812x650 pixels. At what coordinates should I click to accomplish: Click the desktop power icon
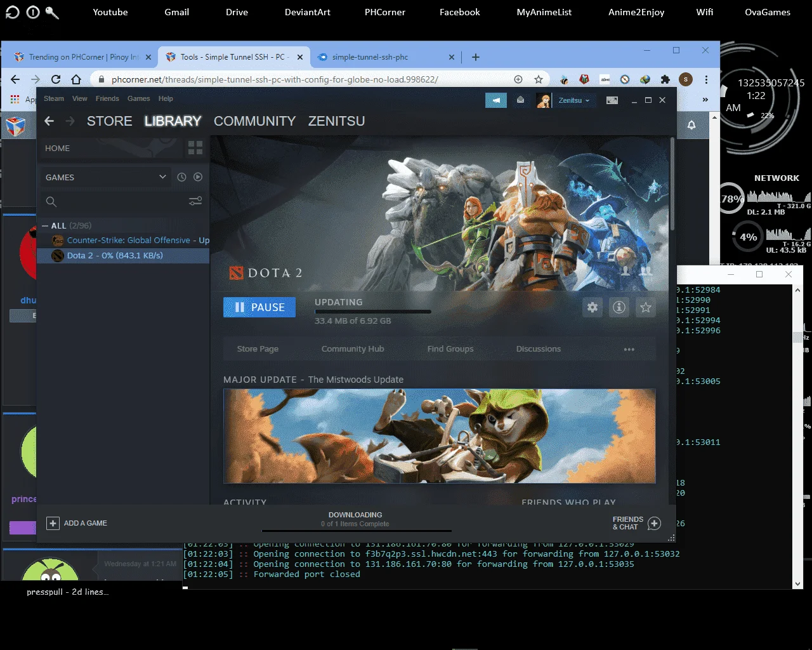click(x=33, y=12)
